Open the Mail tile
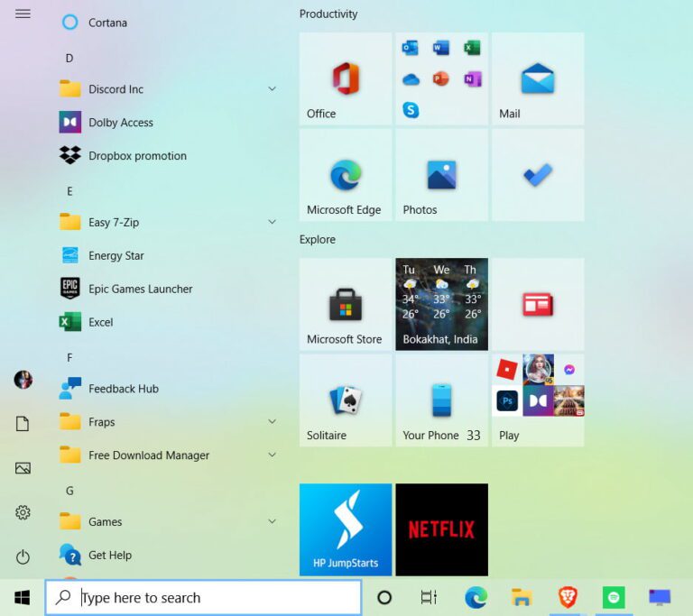The width and height of the screenshot is (693, 616). click(538, 78)
